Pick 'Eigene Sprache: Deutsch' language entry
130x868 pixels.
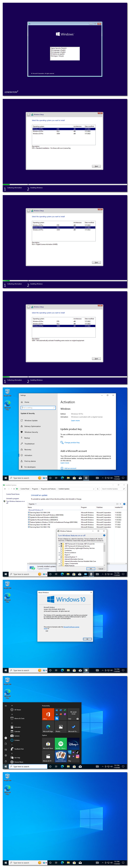pyautogui.click(x=59, y=48)
